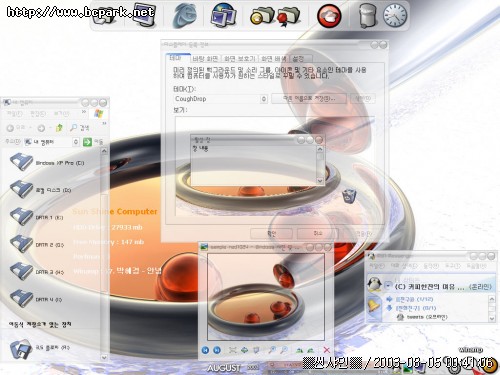Open the search (검색) toolbar button
The height and width of the screenshot is (375, 500).
tap(79, 128)
